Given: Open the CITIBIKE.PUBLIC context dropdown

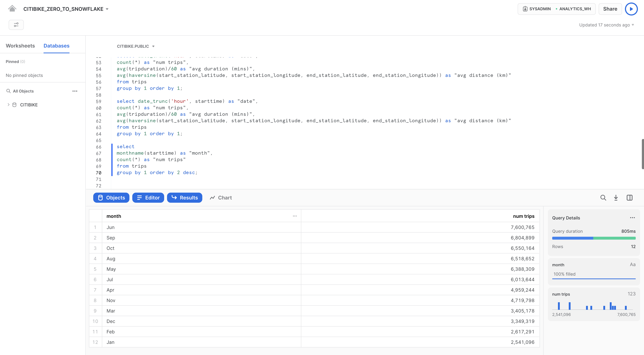Looking at the screenshot, I should coord(153,46).
